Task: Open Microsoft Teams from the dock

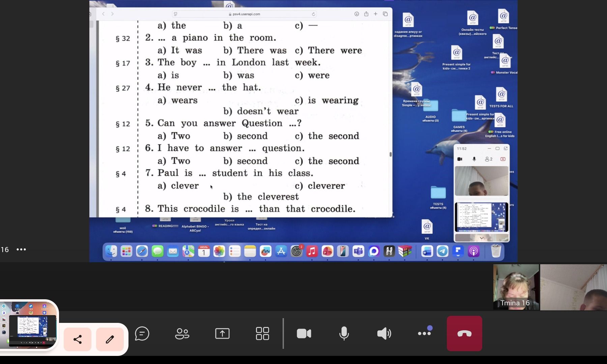Action: (358, 251)
